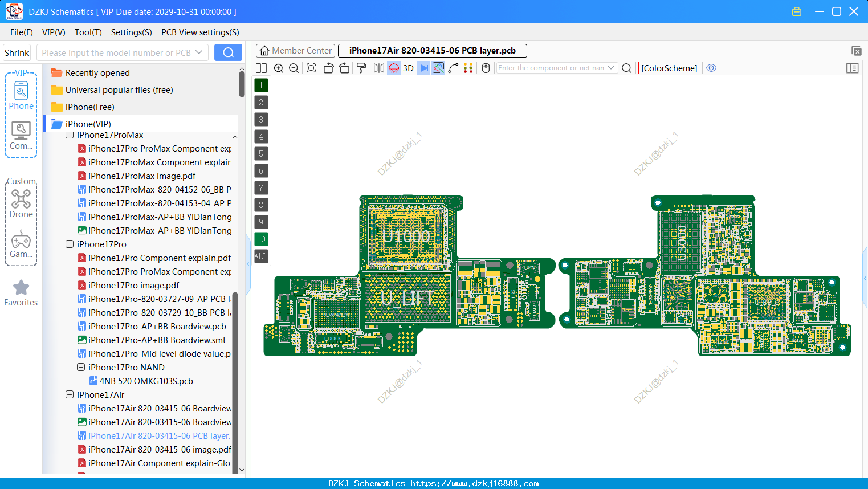
Task: Click the detach window icon
Action: [x=856, y=51]
